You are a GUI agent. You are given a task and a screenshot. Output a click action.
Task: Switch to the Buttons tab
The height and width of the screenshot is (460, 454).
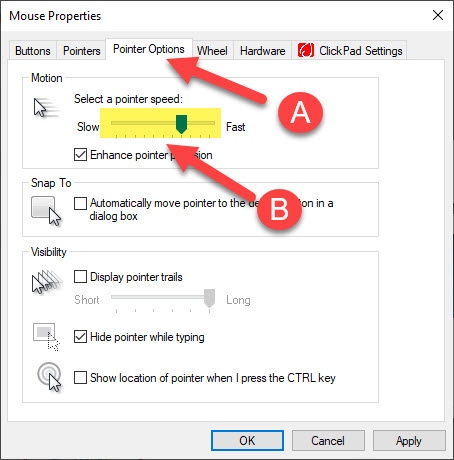[33, 51]
